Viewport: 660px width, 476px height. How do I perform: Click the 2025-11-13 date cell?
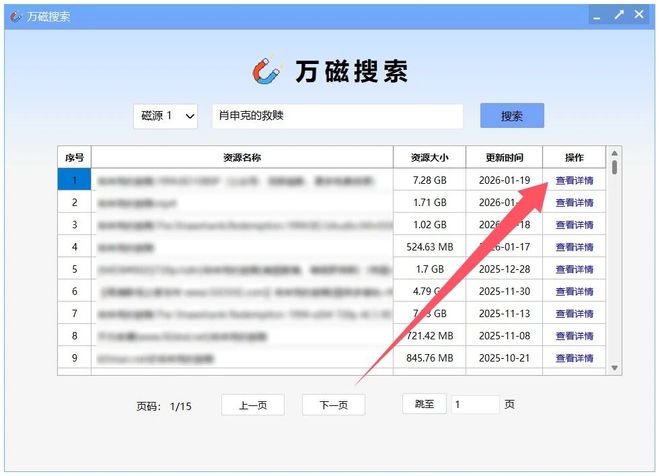[x=504, y=314]
